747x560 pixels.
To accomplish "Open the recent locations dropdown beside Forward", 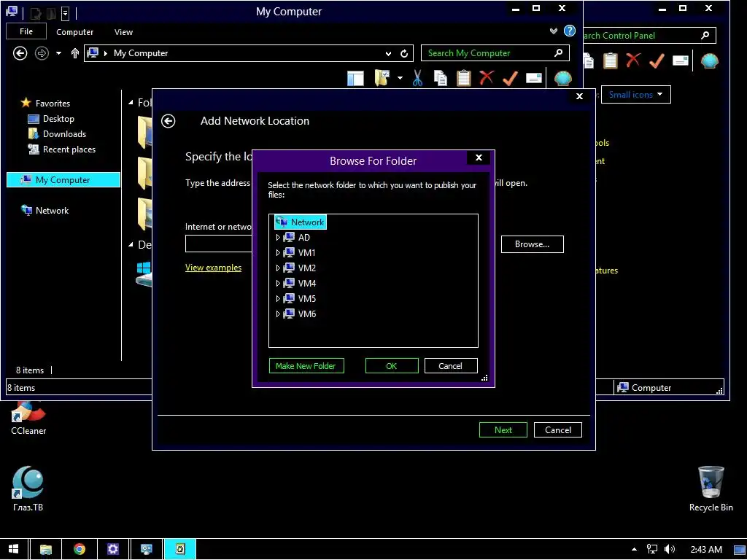I will (x=58, y=52).
